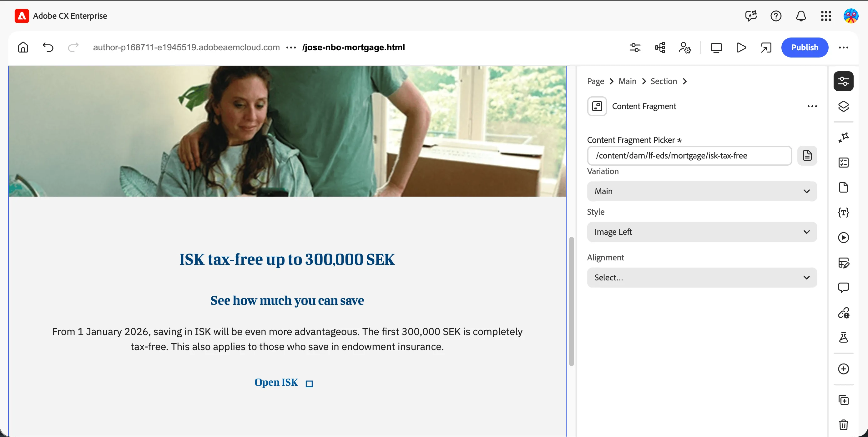The width and height of the screenshot is (868, 437).
Task: Open the sparkle generate variations icon
Action: (843, 138)
